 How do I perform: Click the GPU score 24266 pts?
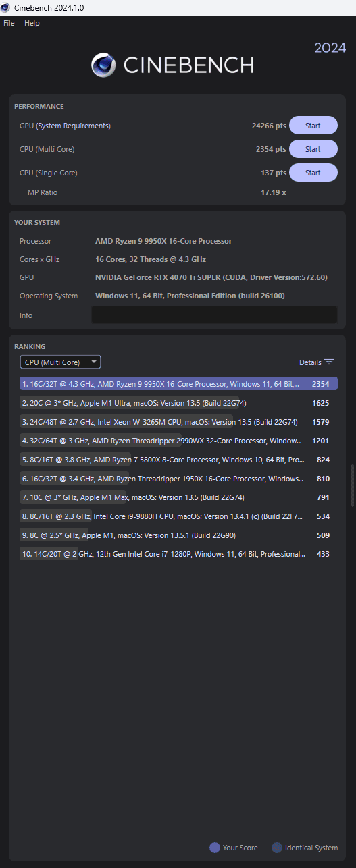[x=268, y=126]
